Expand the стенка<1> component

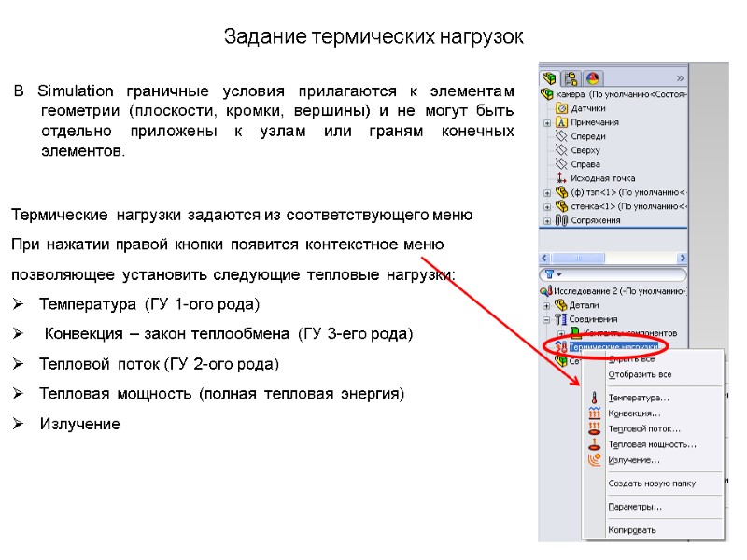click(547, 207)
